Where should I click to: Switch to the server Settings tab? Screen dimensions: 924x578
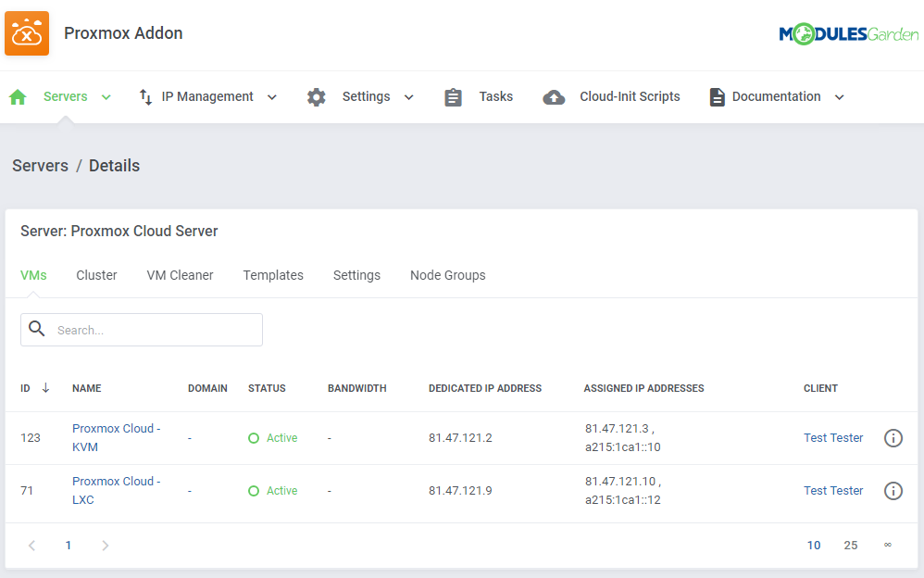356,275
